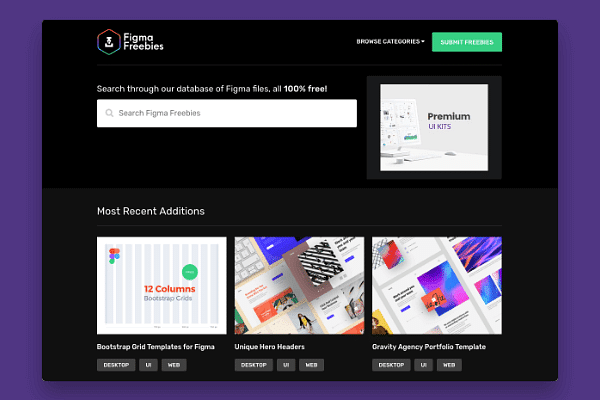This screenshot has height=400, width=600.
Task: Open the 12 Columns Bootstrap Grids thumbnail
Action: (x=161, y=286)
